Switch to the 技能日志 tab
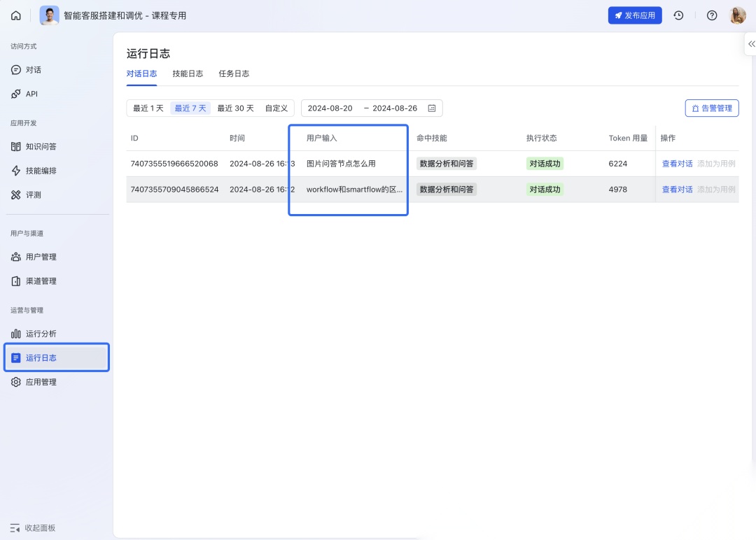The image size is (756, 540). pos(188,73)
